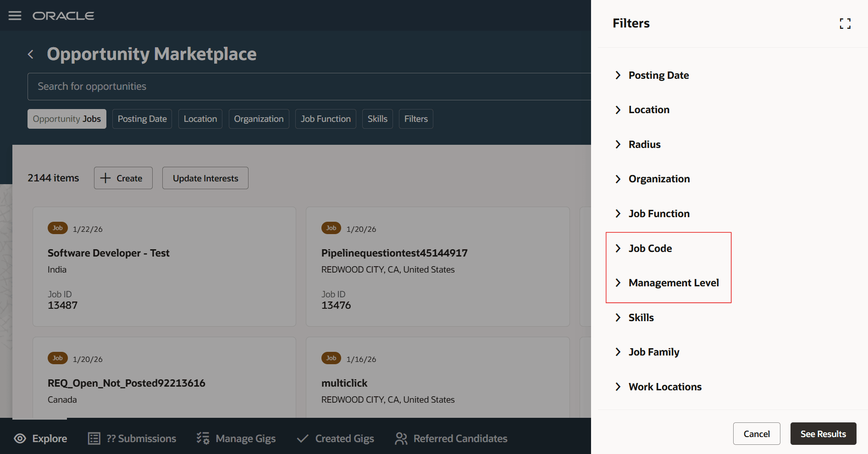Image resolution: width=868 pixels, height=454 pixels.
Task: Click the Search for opportunities field
Action: point(183,87)
